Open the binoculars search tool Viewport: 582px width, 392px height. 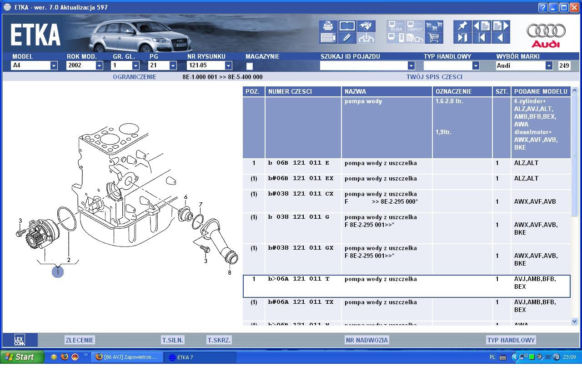pos(366,26)
